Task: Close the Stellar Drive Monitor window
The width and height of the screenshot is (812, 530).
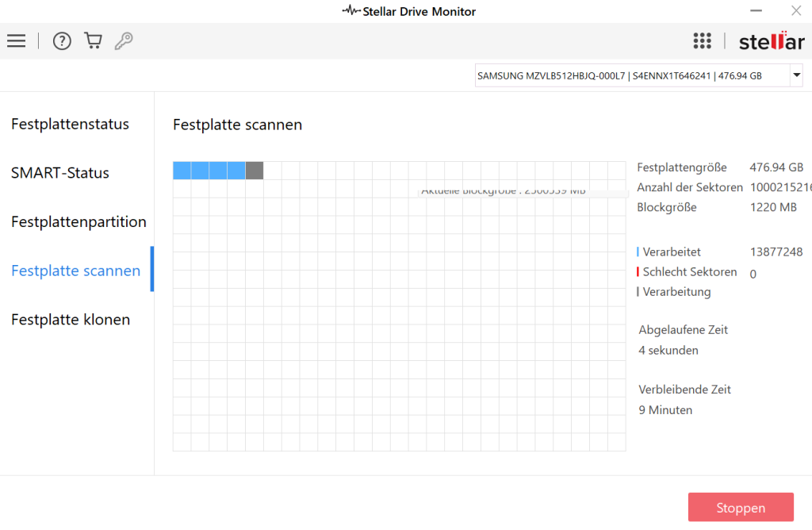Action: (795, 11)
